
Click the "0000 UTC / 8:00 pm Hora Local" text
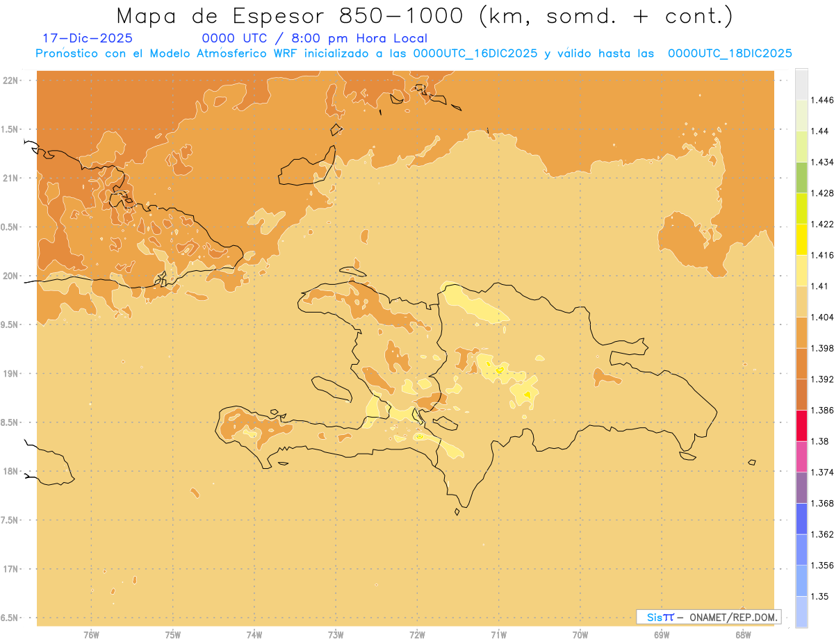(x=315, y=38)
